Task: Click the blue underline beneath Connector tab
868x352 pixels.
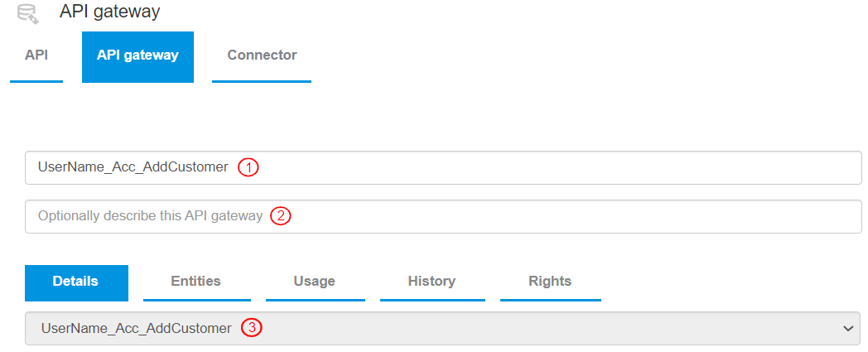Action: tap(262, 81)
